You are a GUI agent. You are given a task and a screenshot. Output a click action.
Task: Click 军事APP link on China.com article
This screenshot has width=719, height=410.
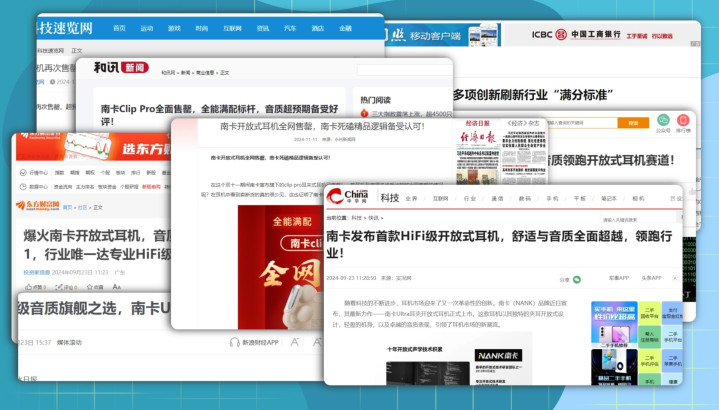tap(619, 278)
